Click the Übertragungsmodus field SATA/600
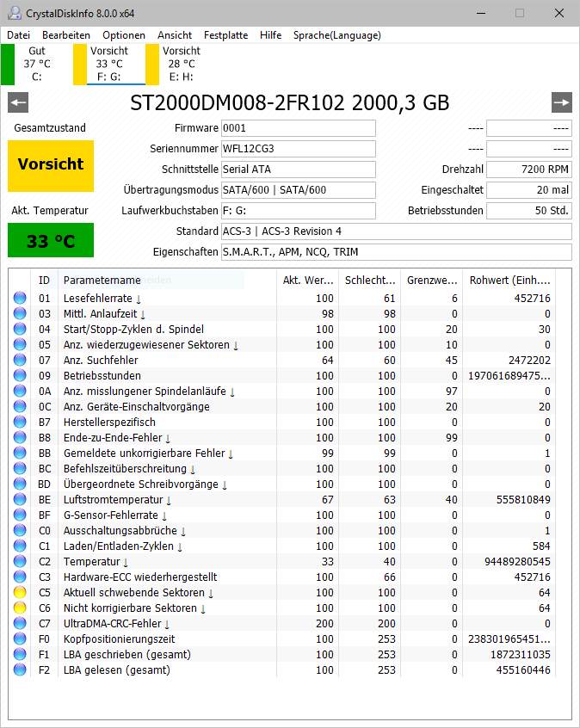 coord(298,190)
